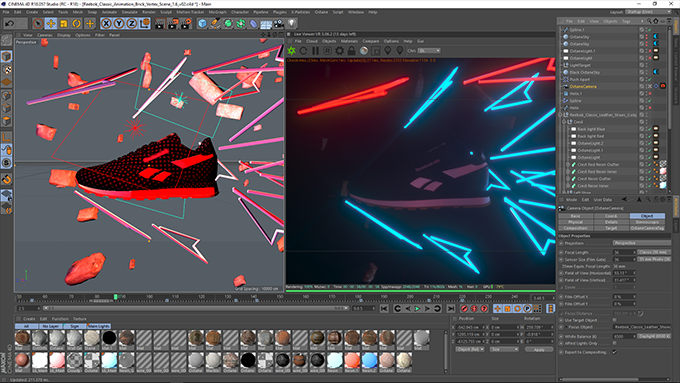Collapse Reebok_Classic_Leather_Shoes_2.obj tree item

point(561,115)
